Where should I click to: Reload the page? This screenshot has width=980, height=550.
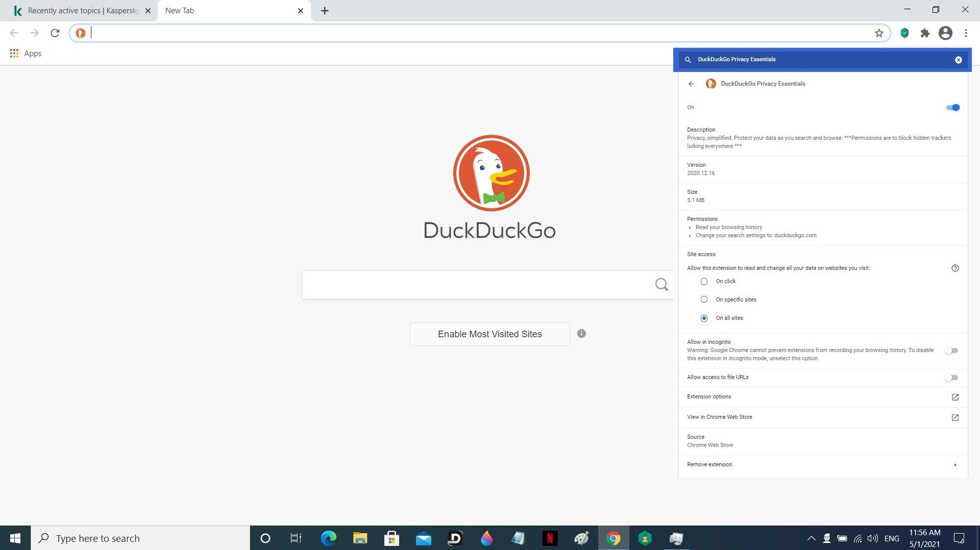click(55, 33)
